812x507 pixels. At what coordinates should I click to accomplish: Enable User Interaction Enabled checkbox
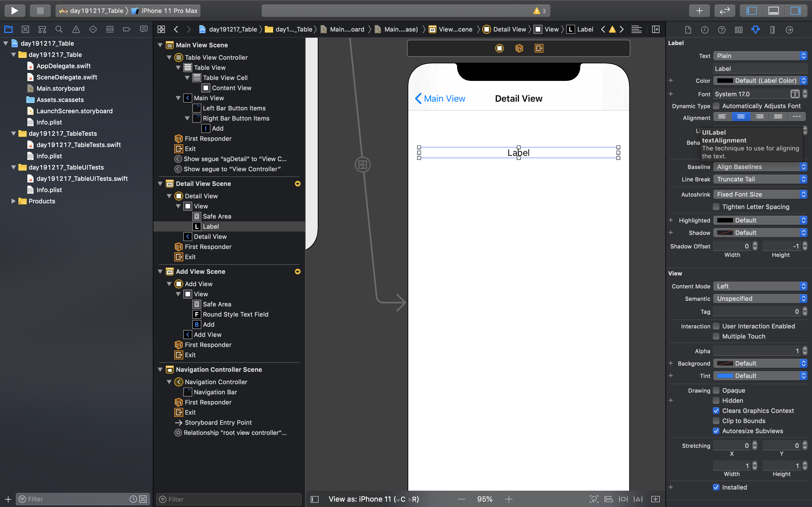(x=716, y=326)
